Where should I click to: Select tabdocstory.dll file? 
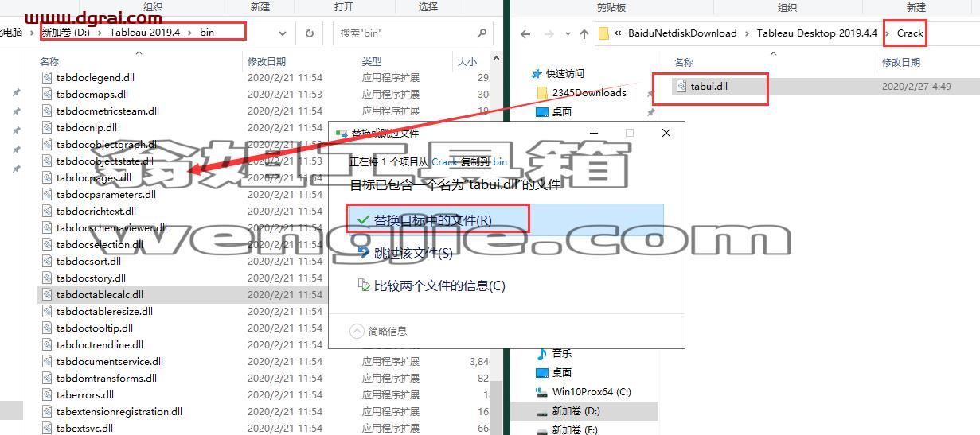pos(91,278)
